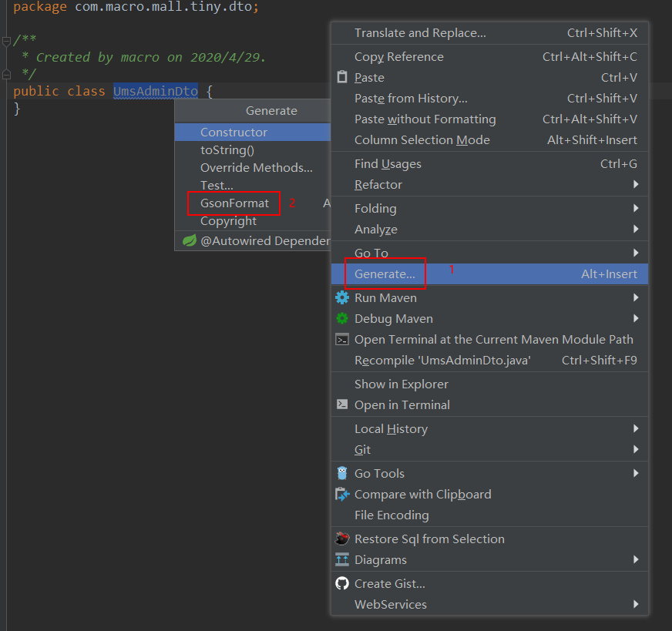This screenshot has height=631, width=672.
Task: Expand the Git submenu arrow
Action: [x=636, y=450]
